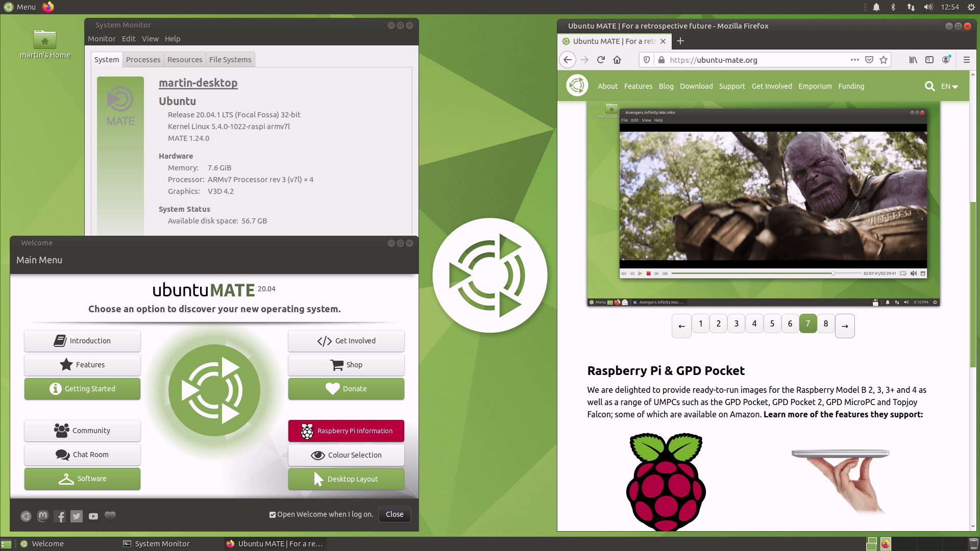980x551 pixels.
Task: Click page 8 pagination button
Action: coord(826,323)
